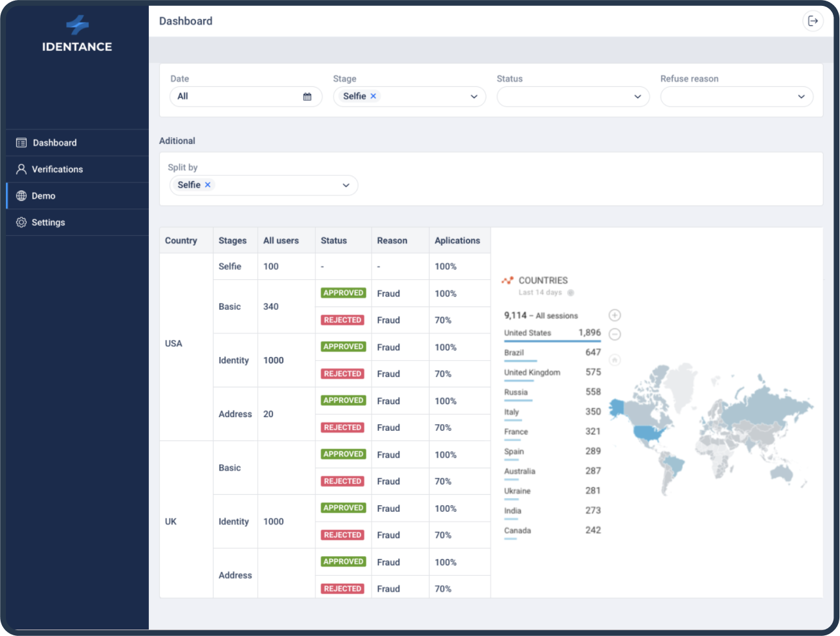Go to Verifications page
840x636 pixels.
(x=77, y=169)
